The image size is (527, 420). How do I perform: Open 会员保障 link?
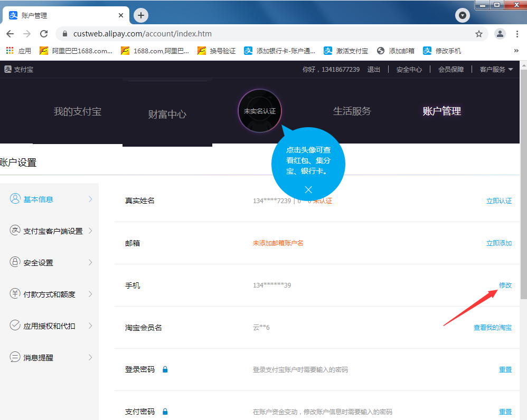coord(451,70)
